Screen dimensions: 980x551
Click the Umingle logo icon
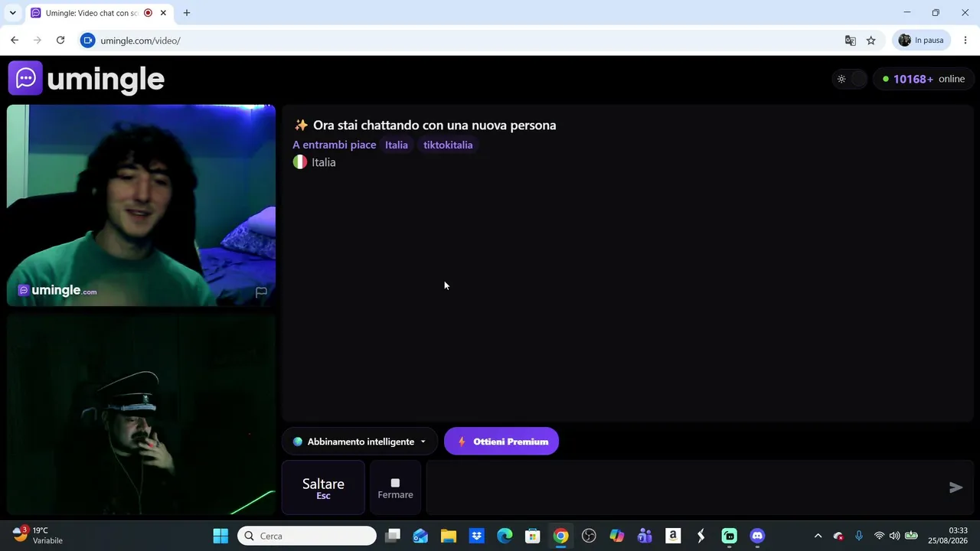(x=25, y=78)
